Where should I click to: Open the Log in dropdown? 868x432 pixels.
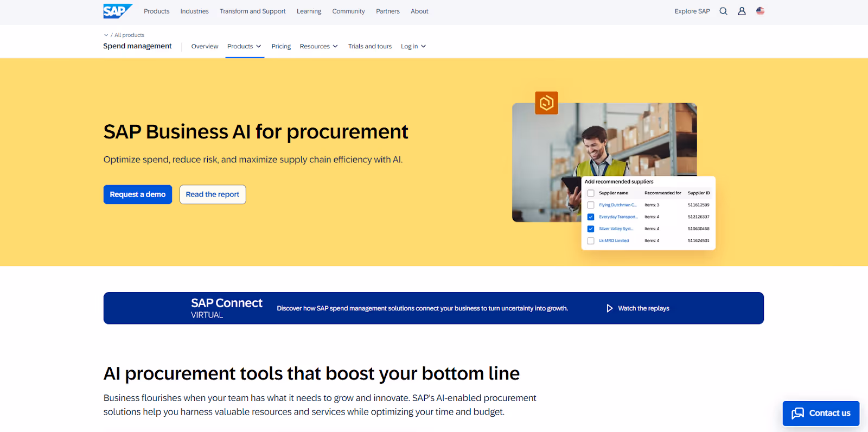click(x=413, y=46)
